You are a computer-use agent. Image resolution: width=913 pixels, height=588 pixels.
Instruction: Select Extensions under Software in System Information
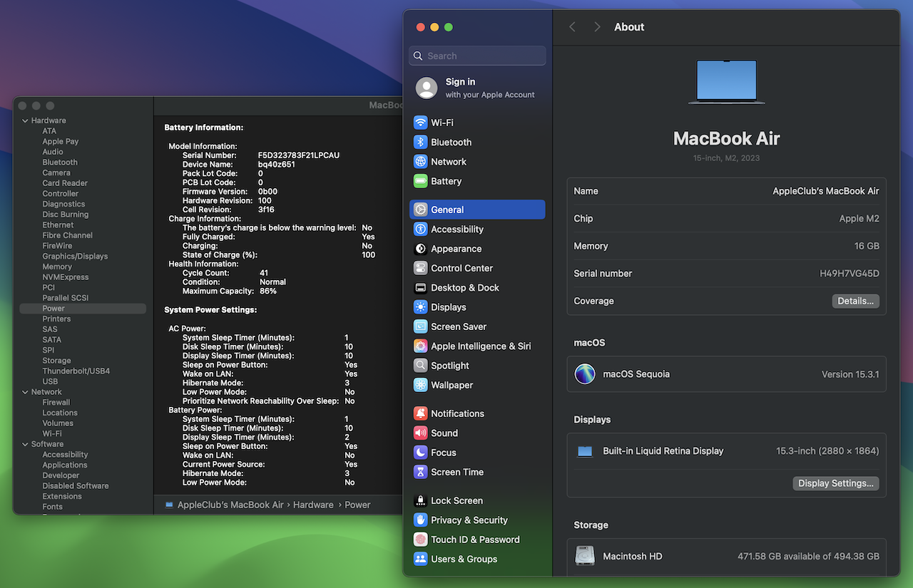(62, 496)
